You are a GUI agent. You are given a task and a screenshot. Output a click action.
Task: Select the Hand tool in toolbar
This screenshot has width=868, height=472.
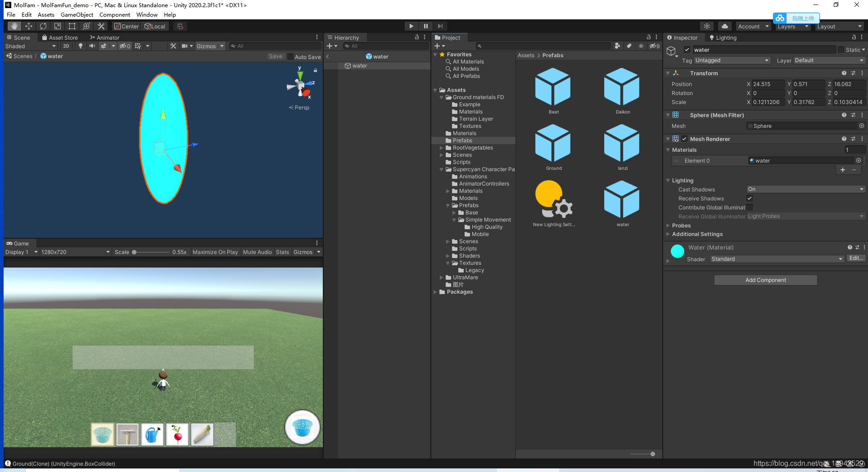coord(14,26)
